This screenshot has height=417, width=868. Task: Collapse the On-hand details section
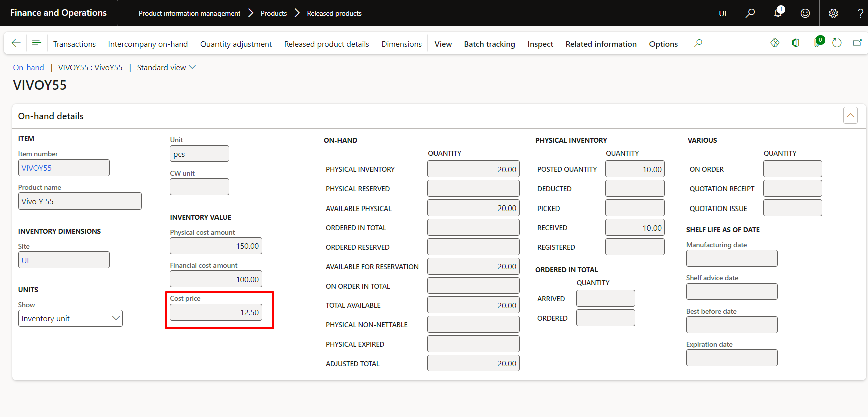(850, 115)
